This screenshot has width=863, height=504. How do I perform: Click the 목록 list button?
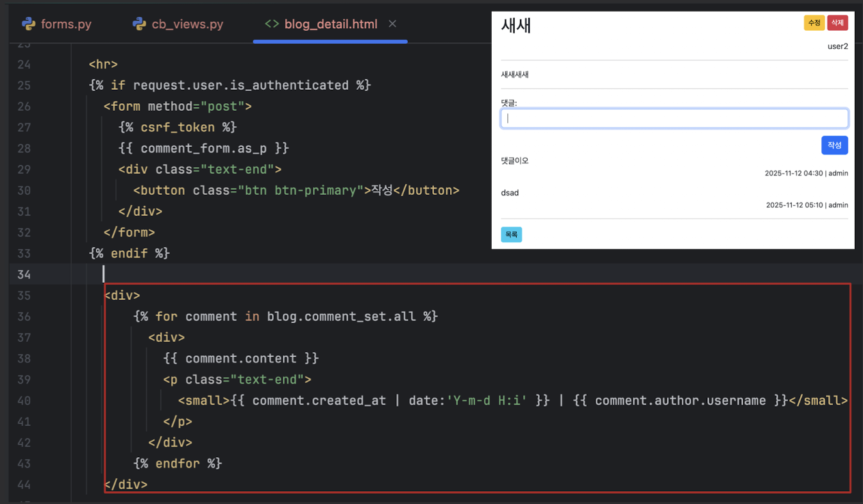coord(511,235)
